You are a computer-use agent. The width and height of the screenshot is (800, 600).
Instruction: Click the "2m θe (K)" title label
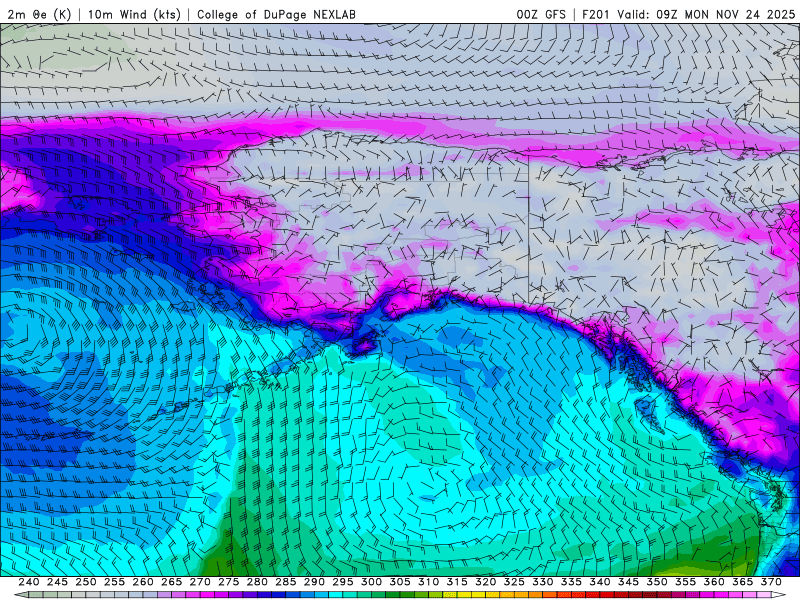point(39,14)
